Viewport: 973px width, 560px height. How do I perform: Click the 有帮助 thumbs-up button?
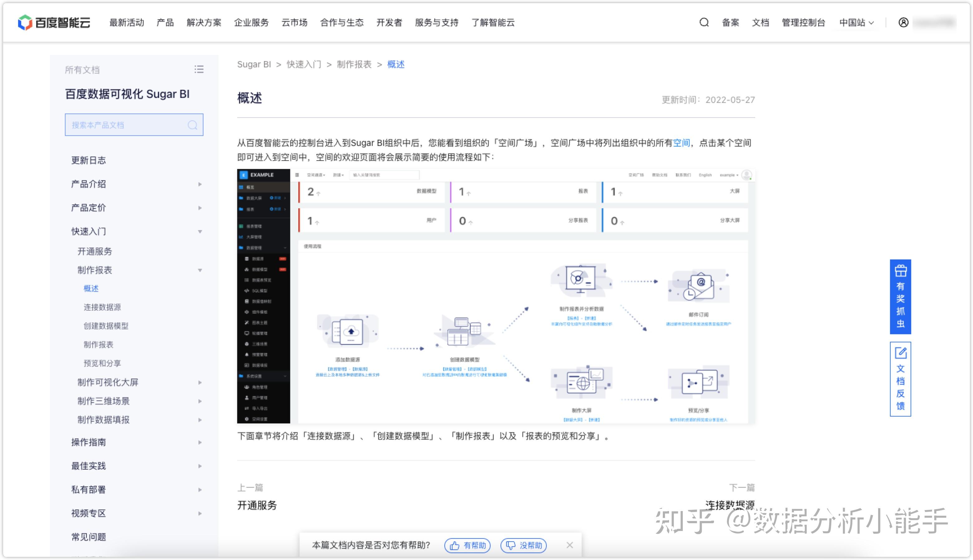(x=467, y=545)
